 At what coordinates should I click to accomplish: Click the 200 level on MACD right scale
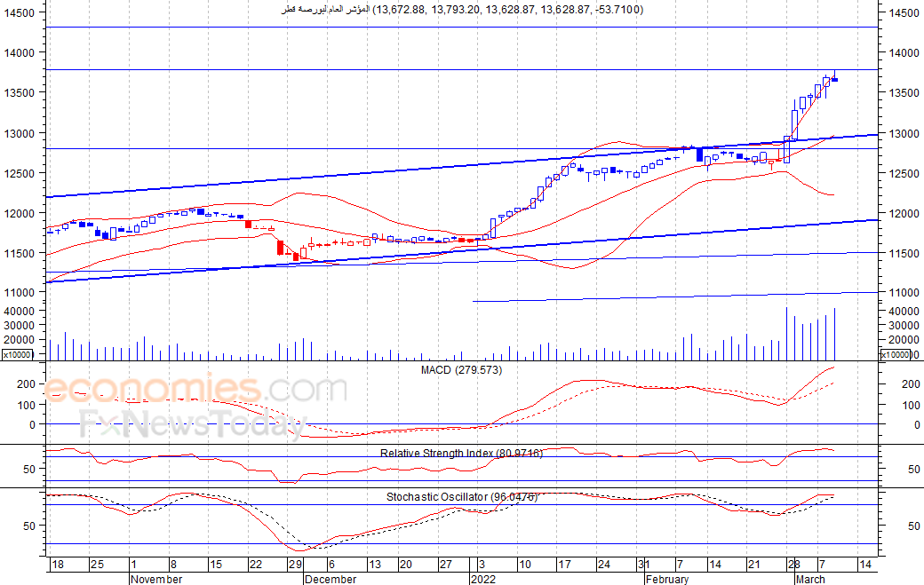click(911, 383)
